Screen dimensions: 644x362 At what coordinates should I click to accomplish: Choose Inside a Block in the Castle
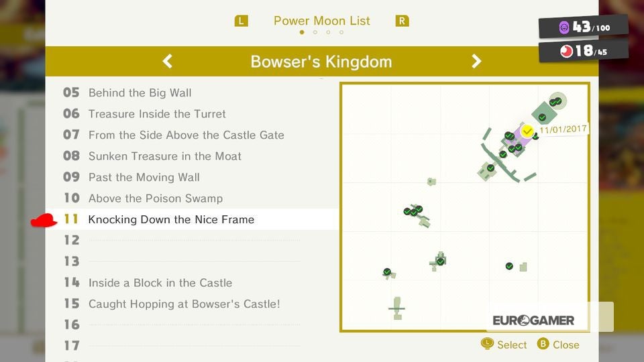click(x=193, y=283)
